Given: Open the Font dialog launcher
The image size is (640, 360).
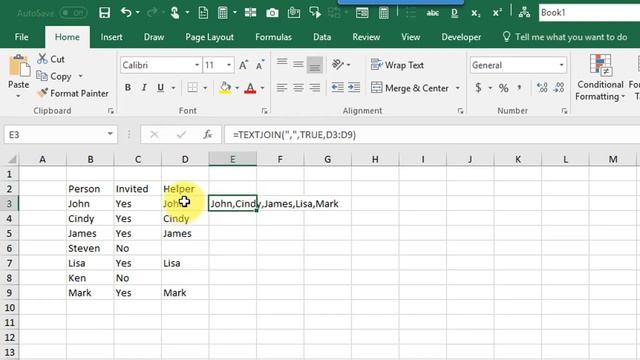Looking at the screenshot, I should click(x=264, y=111).
